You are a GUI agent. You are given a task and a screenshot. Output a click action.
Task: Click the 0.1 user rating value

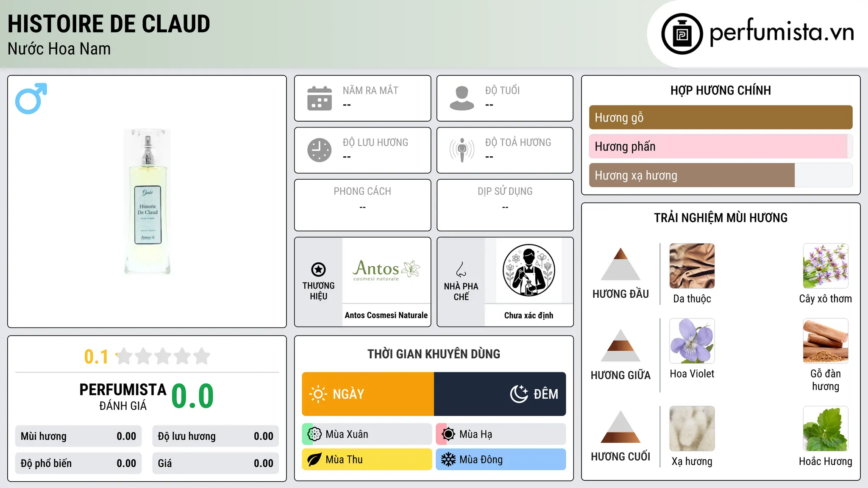point(96,357)
